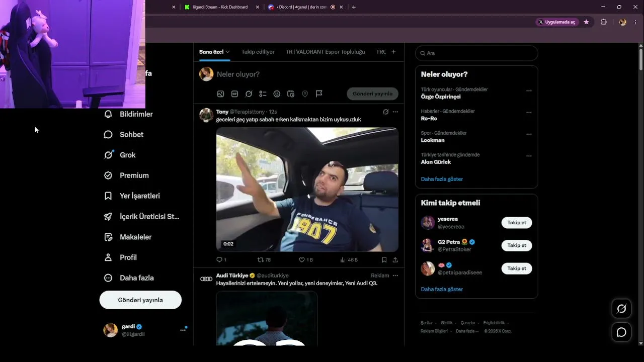Open options for Ro-Ro trend
Image resolution: width=644 pixels, height=362 pixels.
coord(529,113)
